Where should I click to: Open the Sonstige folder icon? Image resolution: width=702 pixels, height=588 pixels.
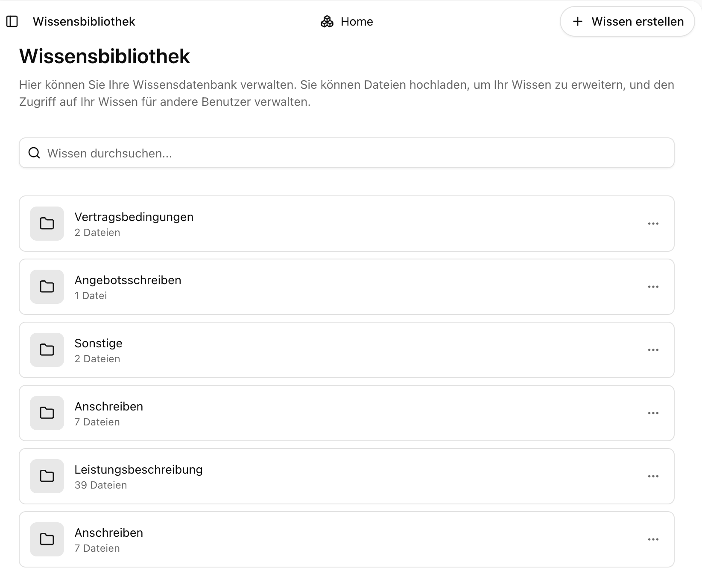click(47, 349)
